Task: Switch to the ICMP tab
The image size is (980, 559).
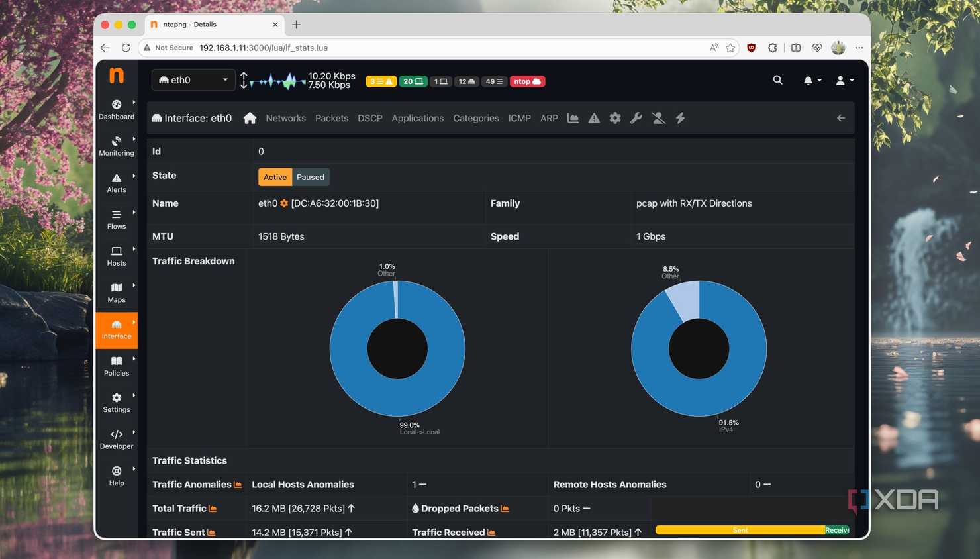Action: pos(520,118)
